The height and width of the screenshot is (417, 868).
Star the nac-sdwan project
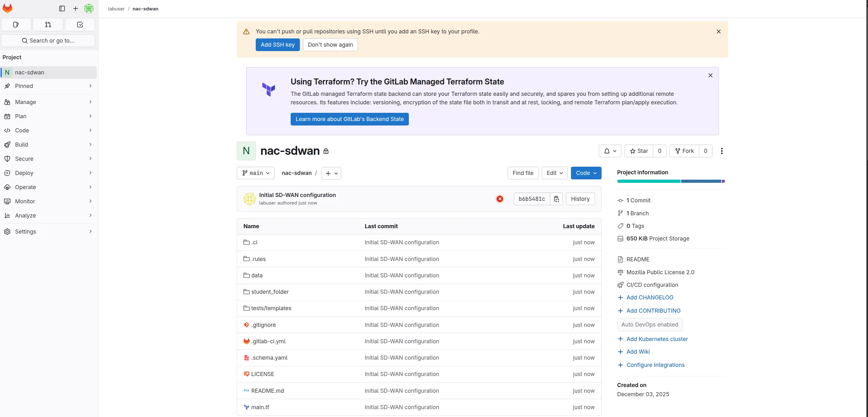(x=638, y=151)
